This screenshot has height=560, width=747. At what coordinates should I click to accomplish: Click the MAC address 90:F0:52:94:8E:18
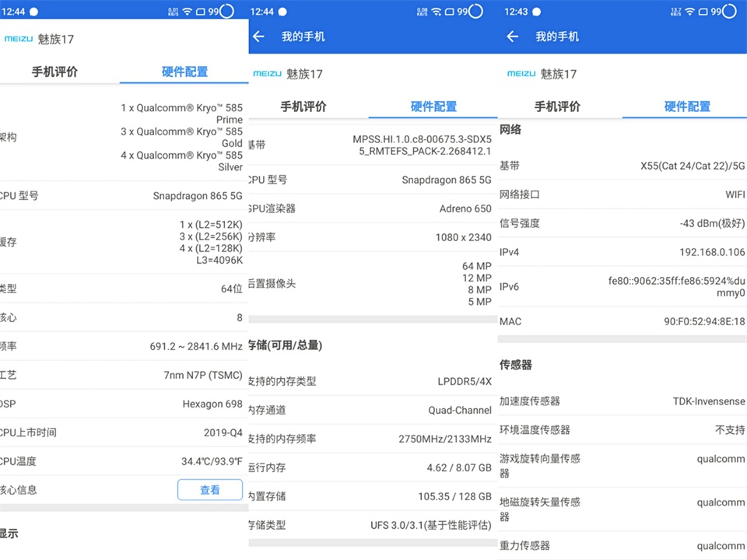(705, 321)
